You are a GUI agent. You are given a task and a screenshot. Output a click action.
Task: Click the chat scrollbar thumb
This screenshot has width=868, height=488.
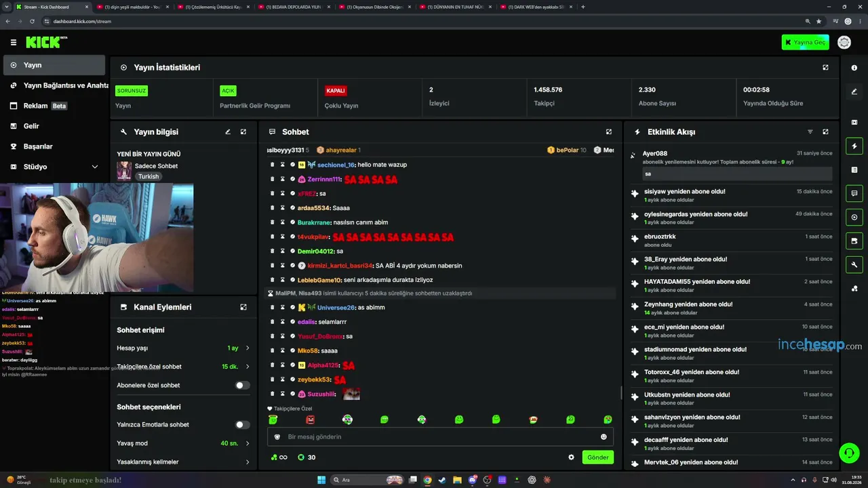[621, 393]
